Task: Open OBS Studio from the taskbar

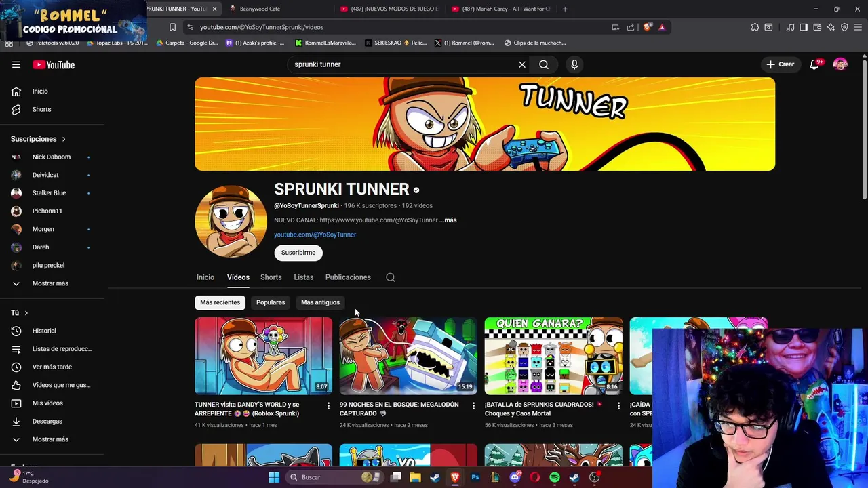Action: pyautogui.click(x=595, y=477)
